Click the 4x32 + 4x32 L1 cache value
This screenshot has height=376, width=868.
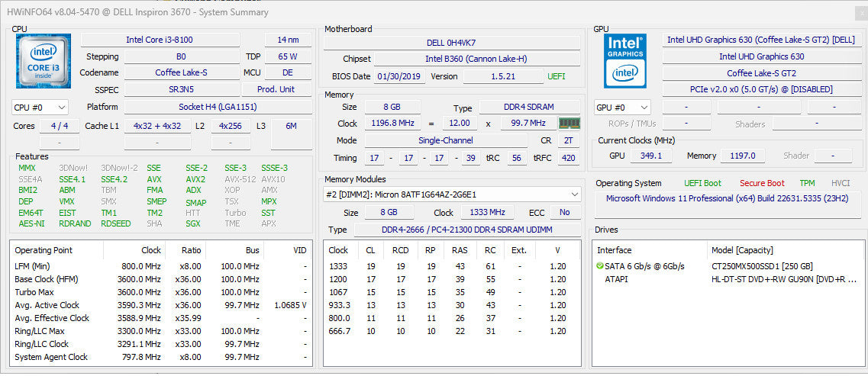point(157,126)
